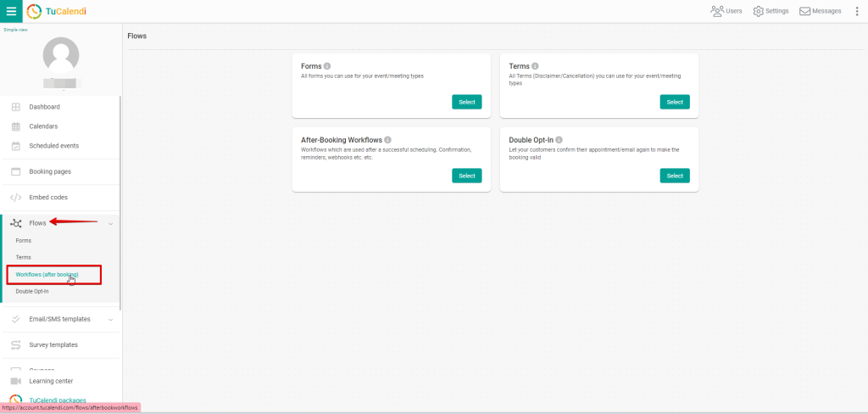Screen dimensions: 868x414
Task: Click the info icon beside Double Opt-In
Action: (559, 140)
